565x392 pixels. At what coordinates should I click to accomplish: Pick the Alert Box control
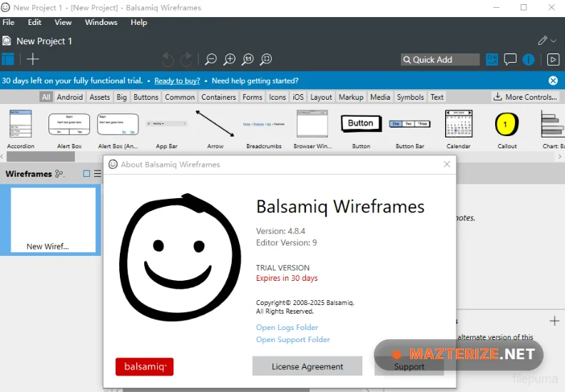tap(69, 130)
